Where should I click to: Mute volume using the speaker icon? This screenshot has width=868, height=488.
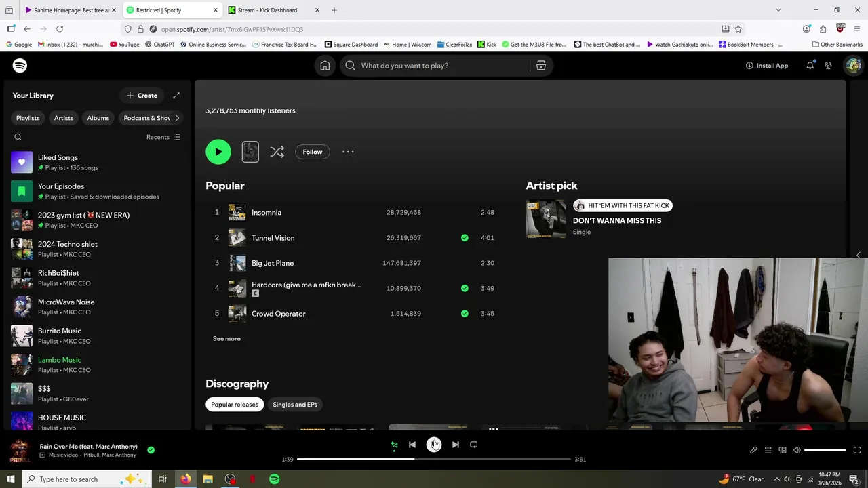pos(797,450)
